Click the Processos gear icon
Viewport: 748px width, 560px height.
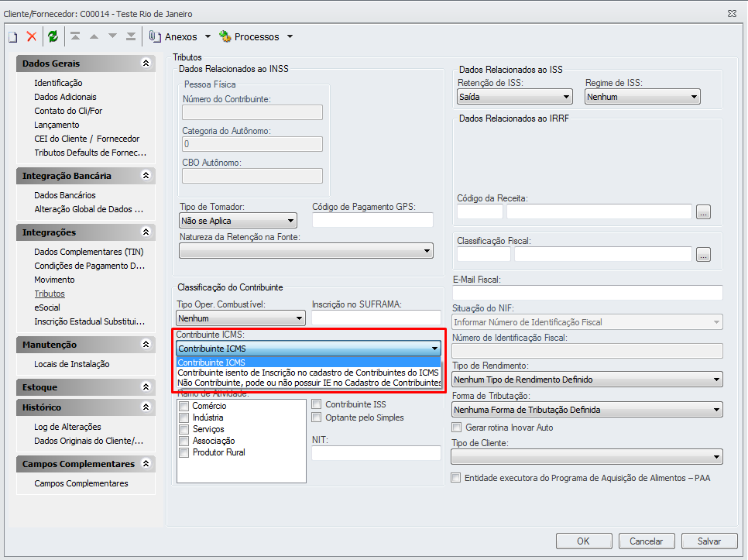pos(225,36)
